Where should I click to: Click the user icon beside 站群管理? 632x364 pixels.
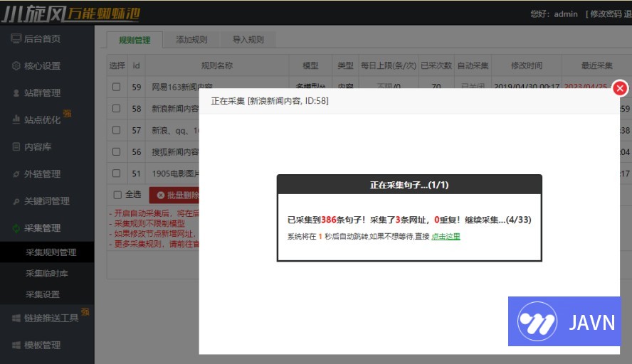point(16,93)
